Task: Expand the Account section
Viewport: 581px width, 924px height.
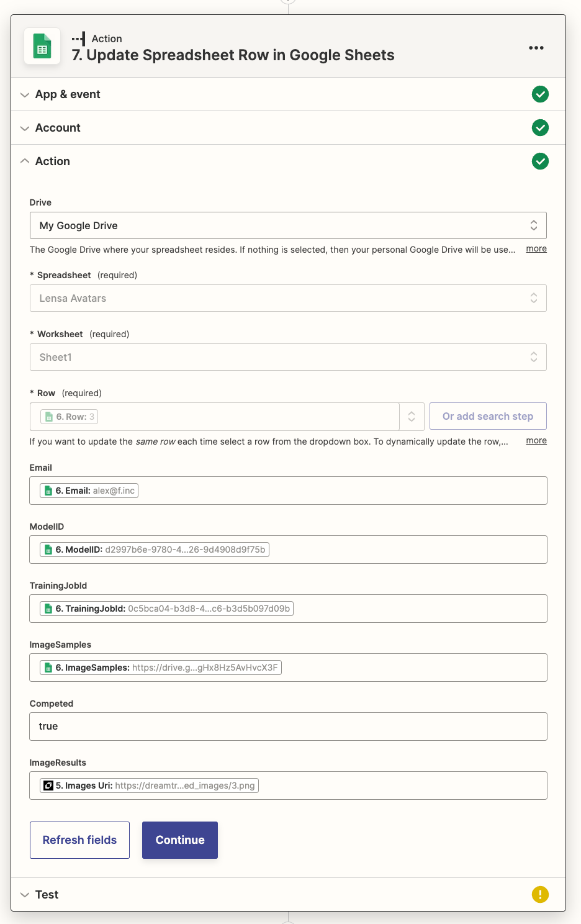Action: coord(58,128)
